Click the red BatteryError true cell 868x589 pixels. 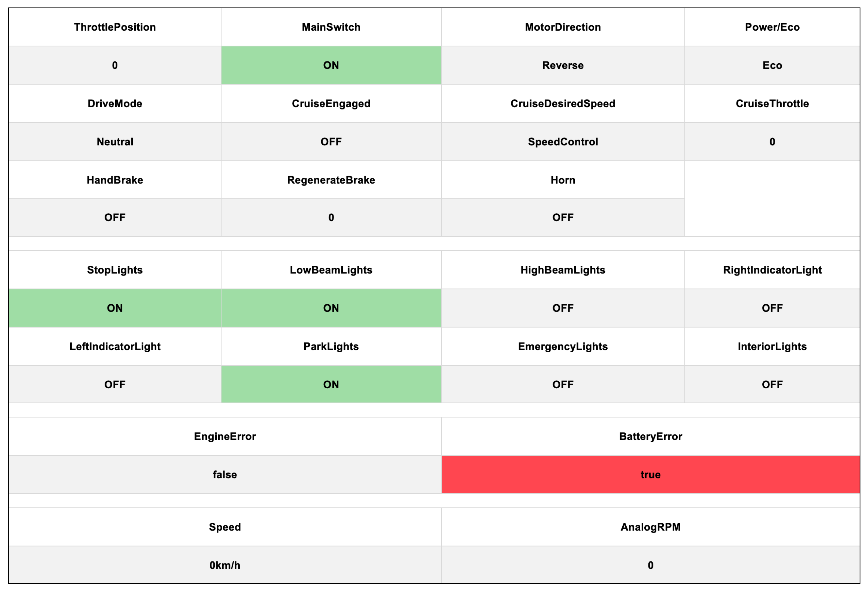coord(650,475)
